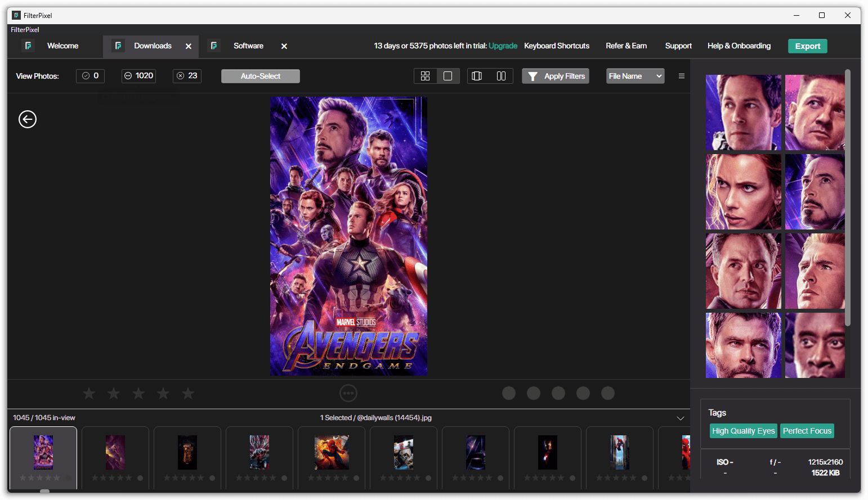Rate the photo three stars
Screen dimensions: 868x500
click(138, 393)
